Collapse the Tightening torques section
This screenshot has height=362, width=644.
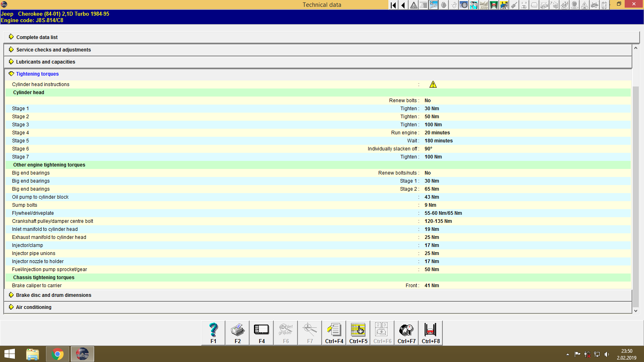click(x=37, y=74)
